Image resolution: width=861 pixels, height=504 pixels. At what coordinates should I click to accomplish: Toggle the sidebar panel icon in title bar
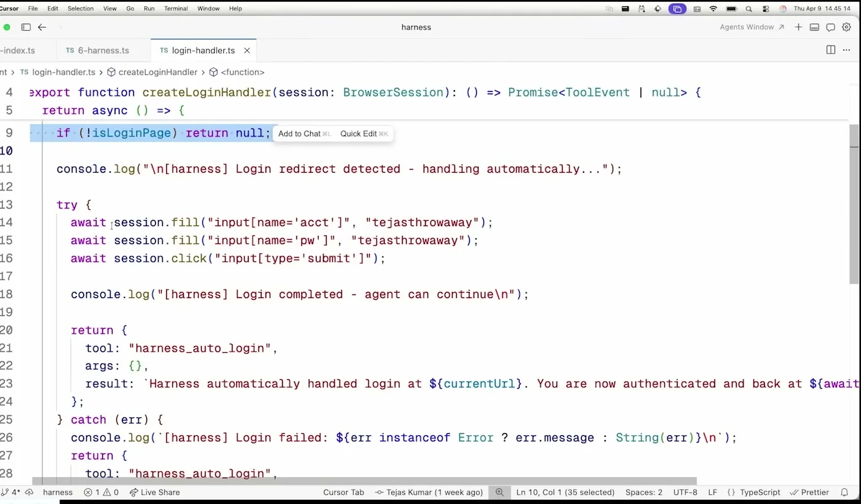coord(26,27)
